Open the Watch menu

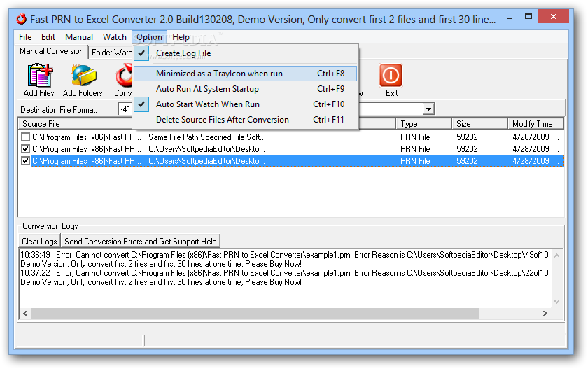[x=115, y=37]
